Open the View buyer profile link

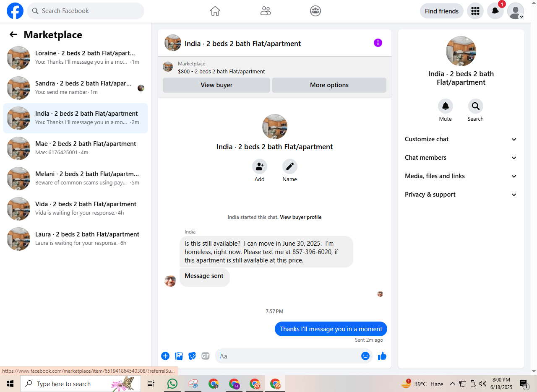[301, 217]
